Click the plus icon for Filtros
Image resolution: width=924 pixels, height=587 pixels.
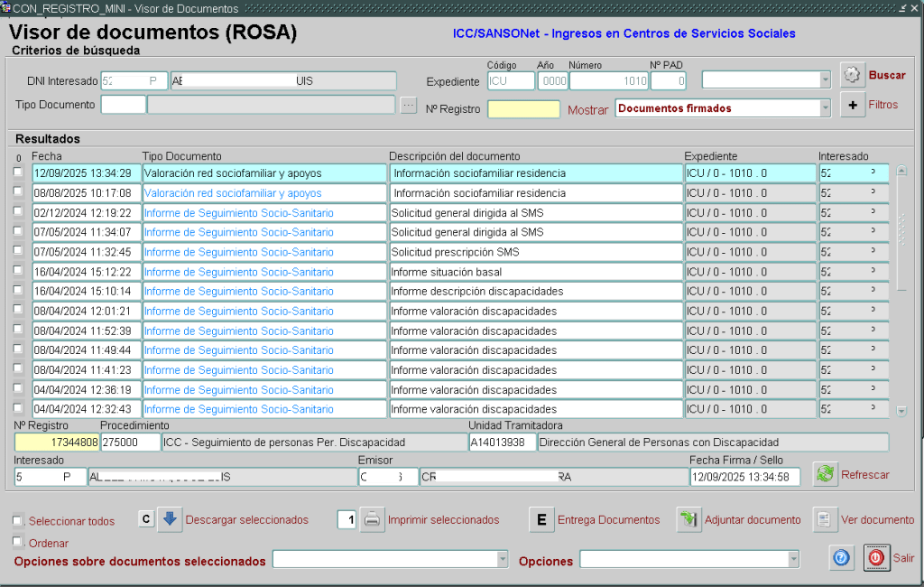[x=853, y=105]
